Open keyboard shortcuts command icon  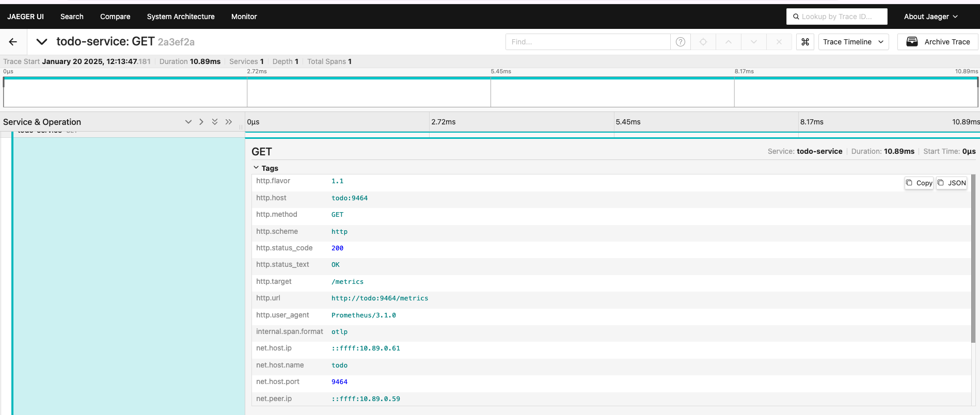click(x=805, y=42)
